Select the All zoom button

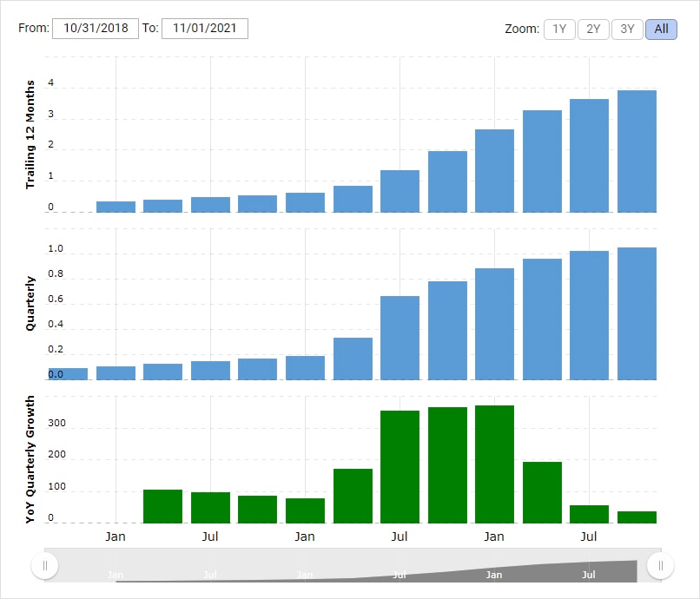tap(661, 29)
